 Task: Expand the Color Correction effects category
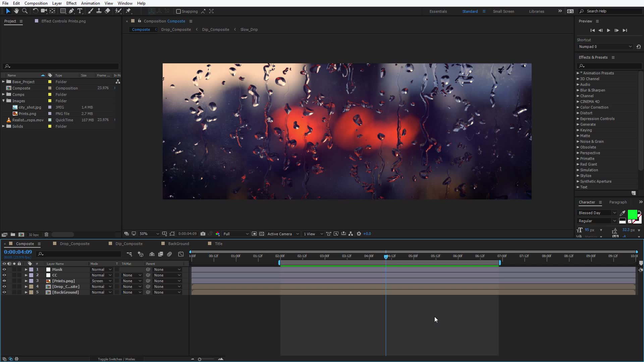click(578, 107)
